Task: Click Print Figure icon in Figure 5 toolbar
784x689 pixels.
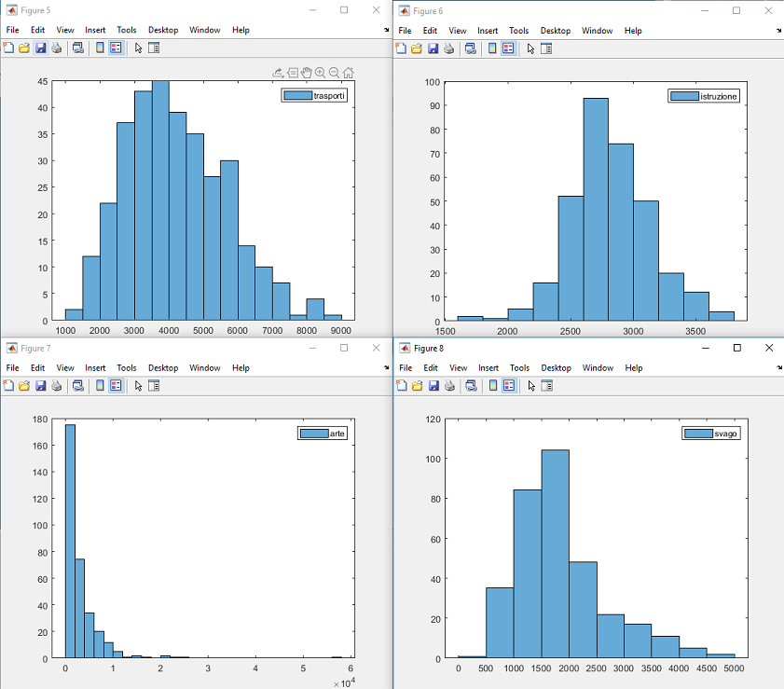Action: (57, 48)
